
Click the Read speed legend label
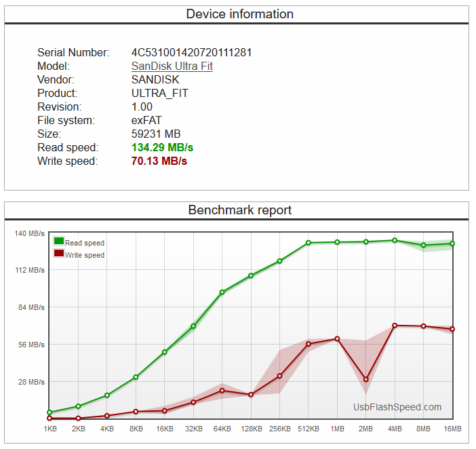click(x=85, y=243)
